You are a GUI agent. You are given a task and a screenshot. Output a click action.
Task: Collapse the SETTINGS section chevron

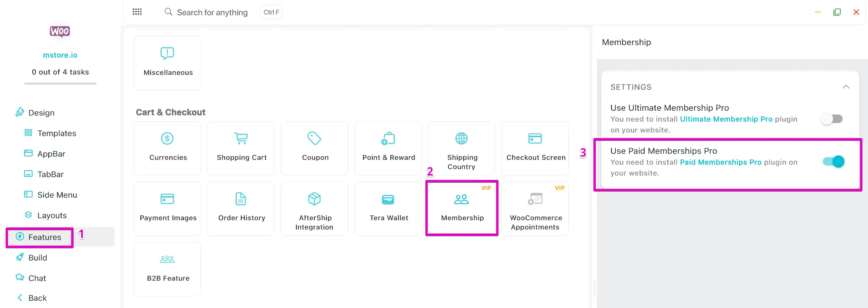pyautogui.click(x=846, y=87)
